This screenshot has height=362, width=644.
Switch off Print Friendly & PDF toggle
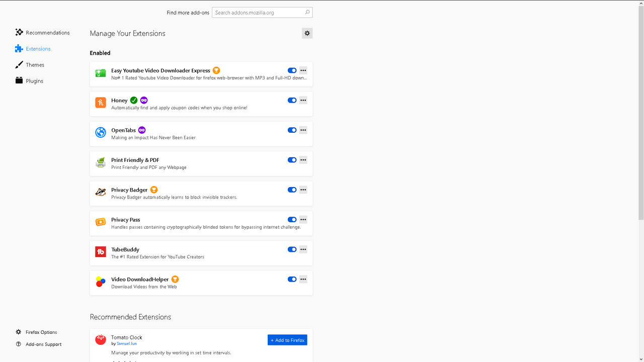pyautogui.click(x=292, y=160)
